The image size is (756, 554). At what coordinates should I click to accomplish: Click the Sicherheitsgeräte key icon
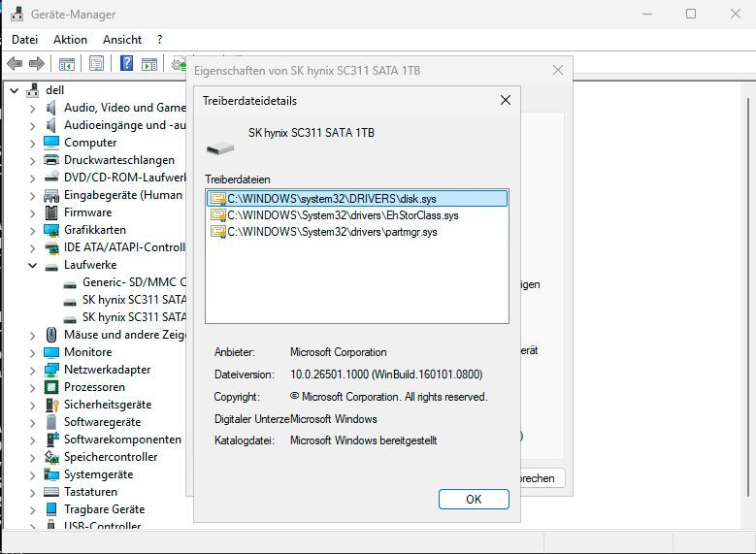51,405
